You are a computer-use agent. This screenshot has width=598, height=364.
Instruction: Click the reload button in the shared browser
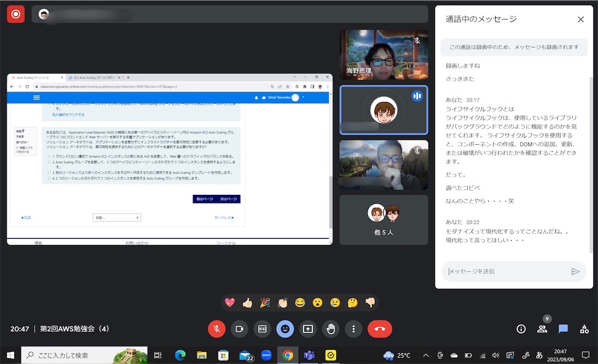[x=27, y=86]
